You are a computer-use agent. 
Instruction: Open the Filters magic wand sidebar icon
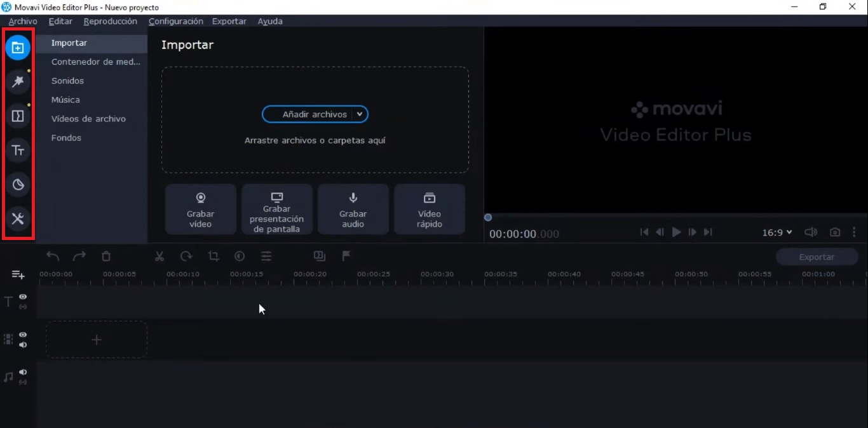coord(18,82)
